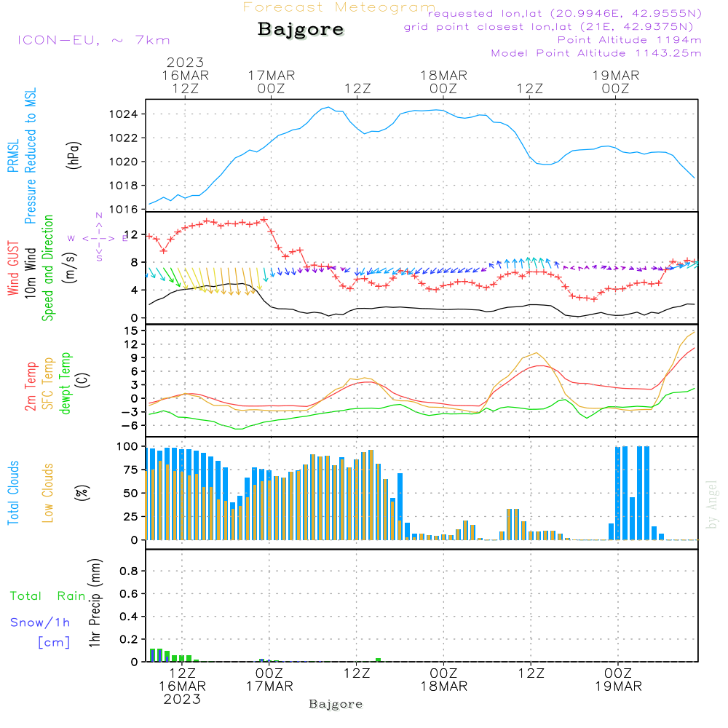Click the 'PRMSL' axis label
This screenshot has height=728, width=728.
[13, 156]
